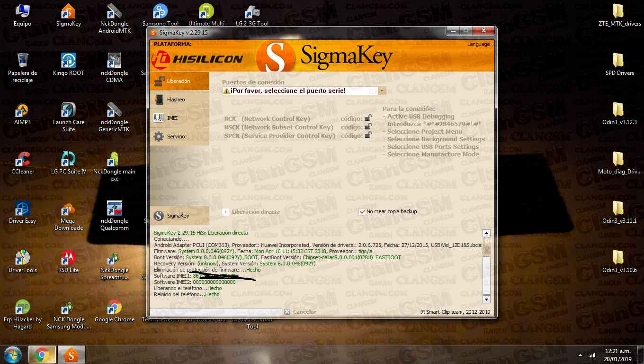Switch to the Flasheo tab
Image resolution: width=644 pixels, height=364 pixels.
(x=179, y=100)
